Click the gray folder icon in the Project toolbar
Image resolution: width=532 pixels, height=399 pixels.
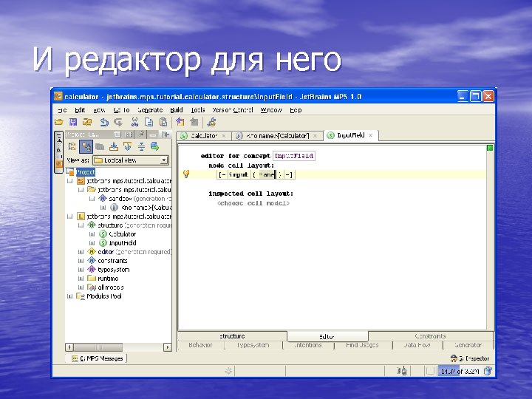(x=100, y=146)
